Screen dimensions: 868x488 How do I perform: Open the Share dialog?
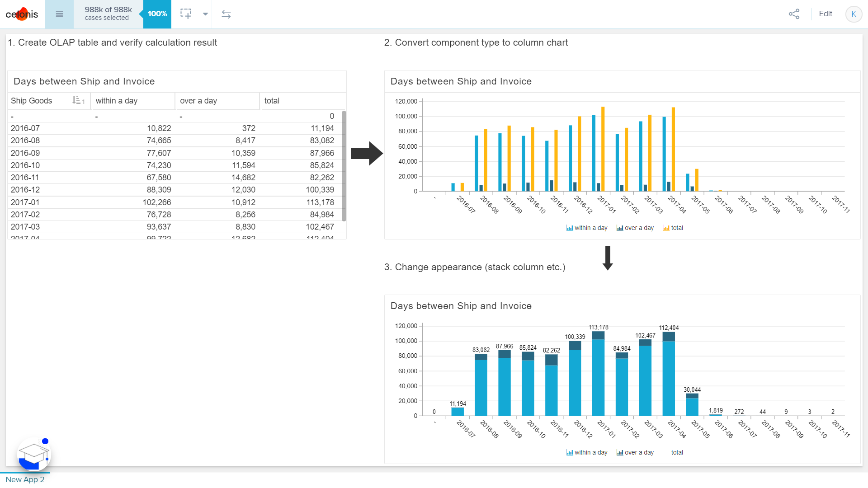point(794,14)
